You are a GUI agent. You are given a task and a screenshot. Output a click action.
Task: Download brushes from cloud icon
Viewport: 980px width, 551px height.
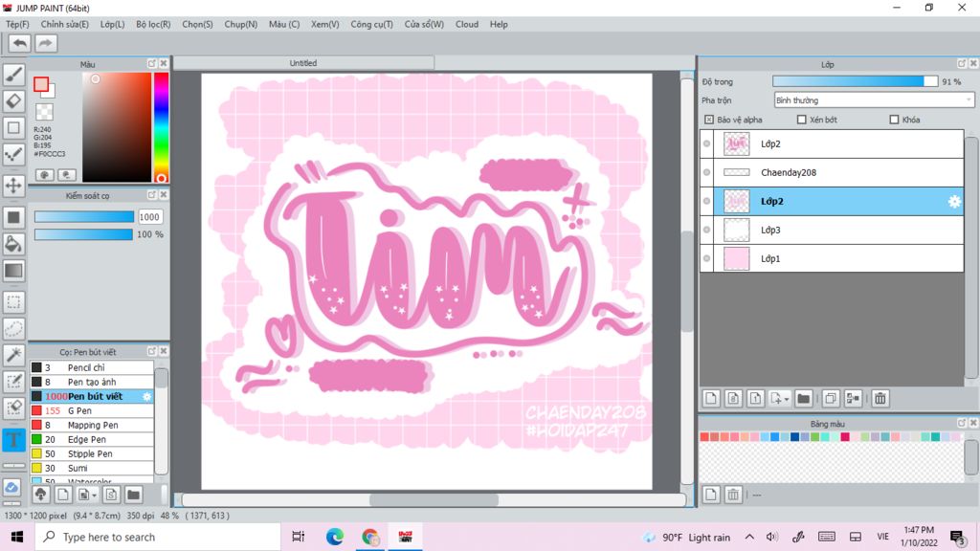40,495
